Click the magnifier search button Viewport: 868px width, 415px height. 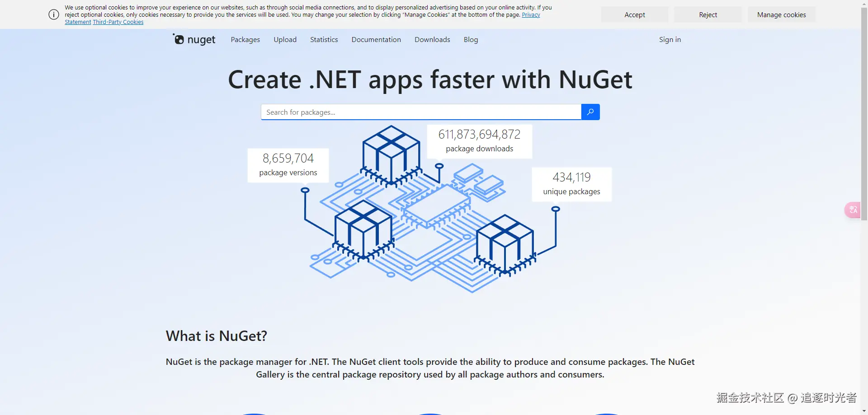coord(590,112)
